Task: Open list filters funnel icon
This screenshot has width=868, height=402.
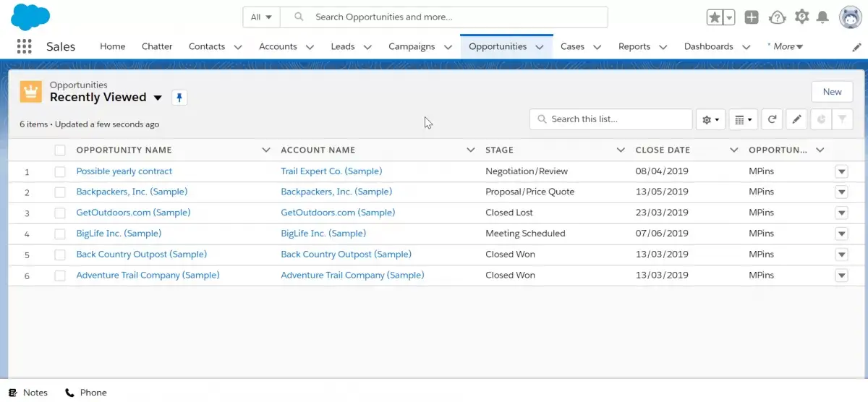Action: pos(843,119)
